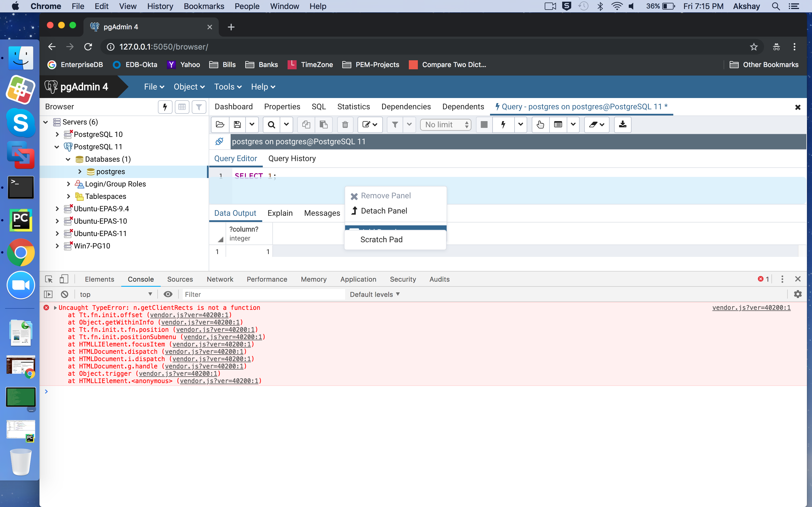The height and width of the screenshot is (507, 812).
Task: Click the console Filter input field
Action: tap(263, 294)
